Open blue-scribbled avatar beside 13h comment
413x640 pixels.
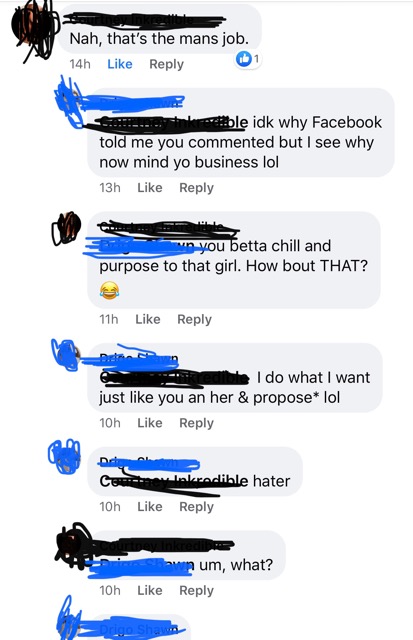point(69,100)
